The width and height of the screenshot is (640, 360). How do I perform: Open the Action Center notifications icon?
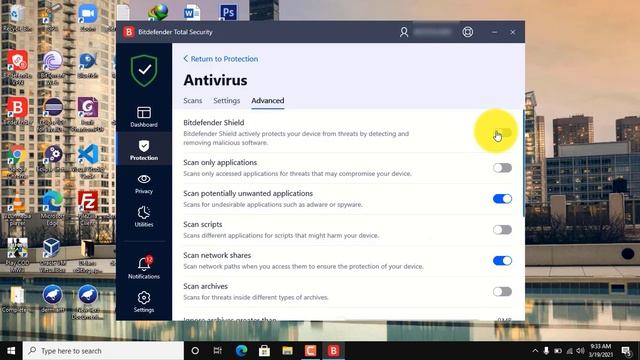[x=627, y=351]
